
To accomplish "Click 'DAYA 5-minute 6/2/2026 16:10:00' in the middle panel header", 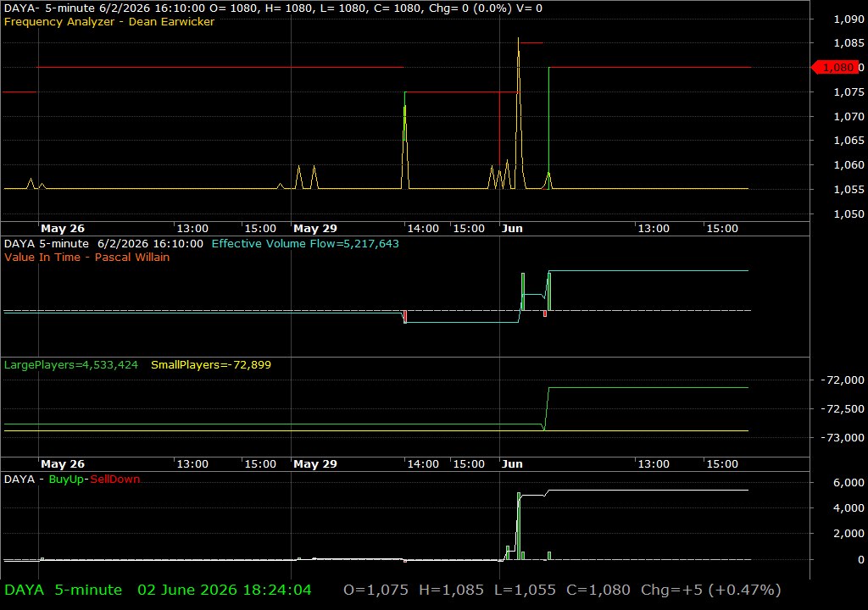I will (103, 243).
